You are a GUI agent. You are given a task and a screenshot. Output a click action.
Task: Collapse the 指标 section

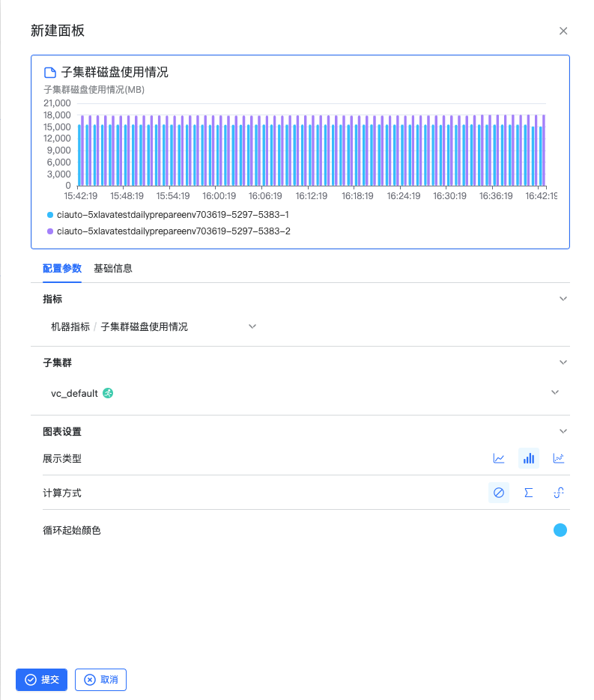pyautogui.click(x=563, y=299)
